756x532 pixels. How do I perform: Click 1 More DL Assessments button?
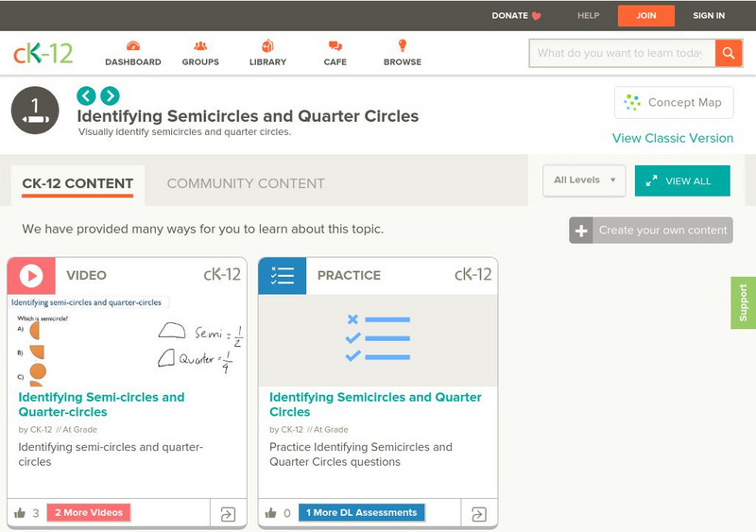362,513
